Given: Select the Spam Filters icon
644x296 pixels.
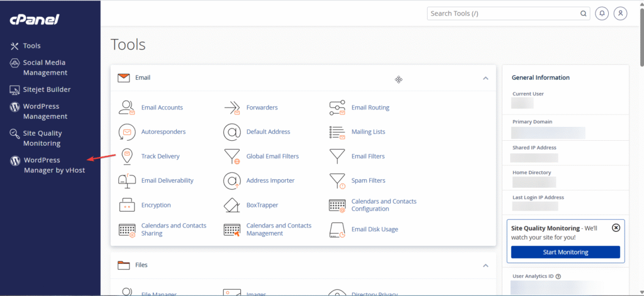Looking at the screenshot, I should [x=337, y=180].
